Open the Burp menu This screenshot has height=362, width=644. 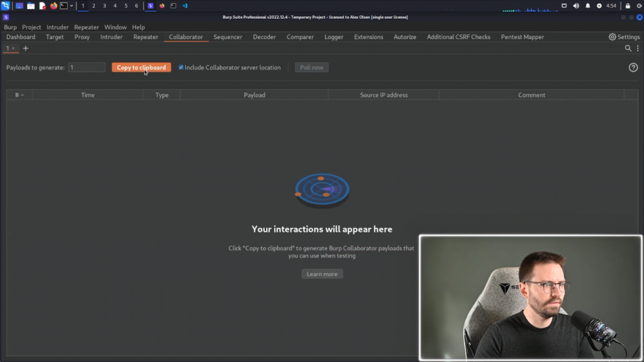(x=10, y=27)
